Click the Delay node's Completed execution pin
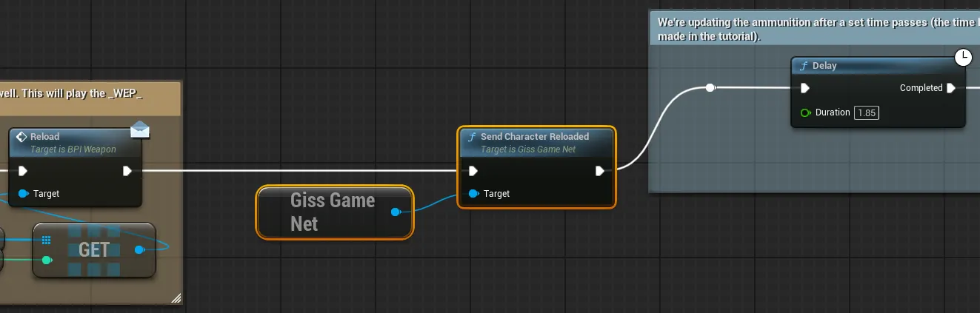 tap(951, 88)
